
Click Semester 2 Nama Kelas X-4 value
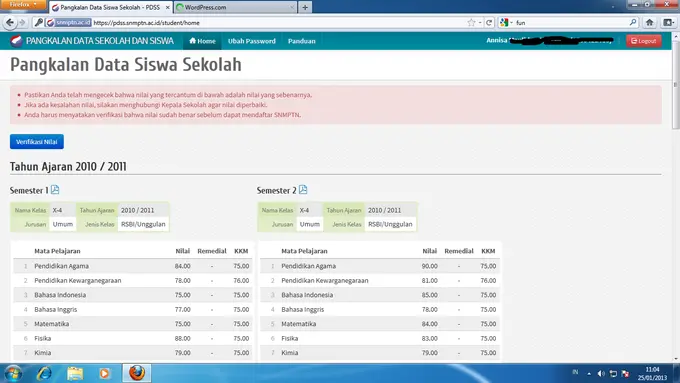coord(304,210)
